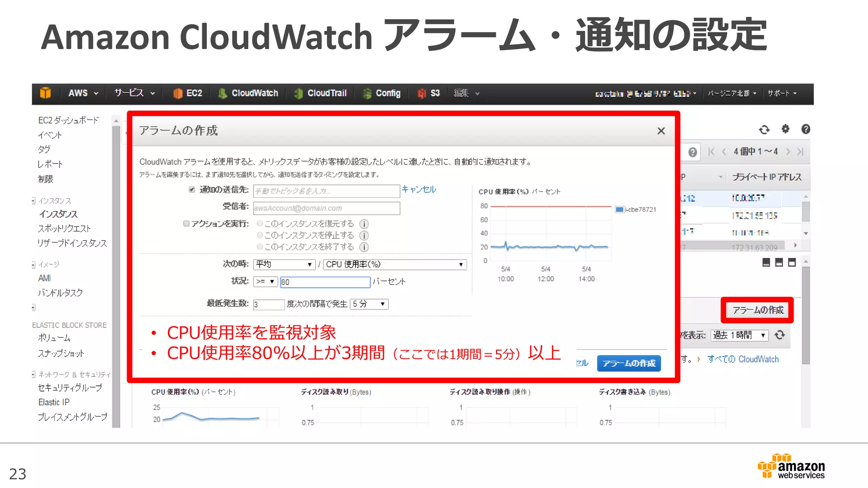This screenshot has width=868, height=488.
Task: Open S3 shortcut in top navbar
Action: tap(428, 93)
